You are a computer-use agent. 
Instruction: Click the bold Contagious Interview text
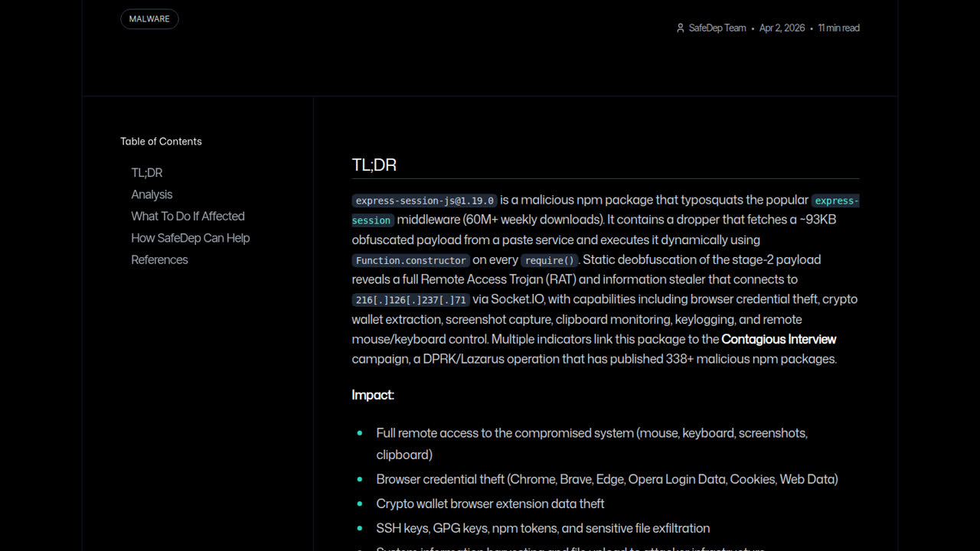[x=779, y=339]
